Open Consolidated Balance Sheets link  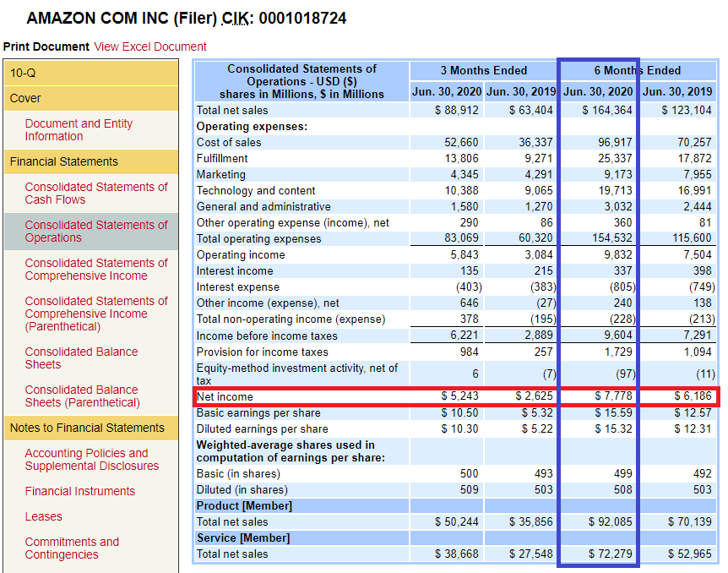coord(81,357)
